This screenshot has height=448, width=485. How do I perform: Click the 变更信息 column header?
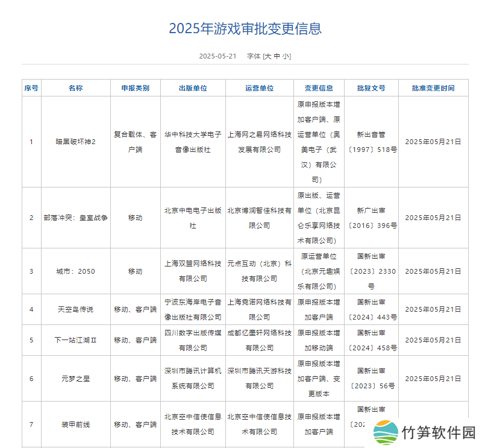pyautogui.click(x=319, y=88)
